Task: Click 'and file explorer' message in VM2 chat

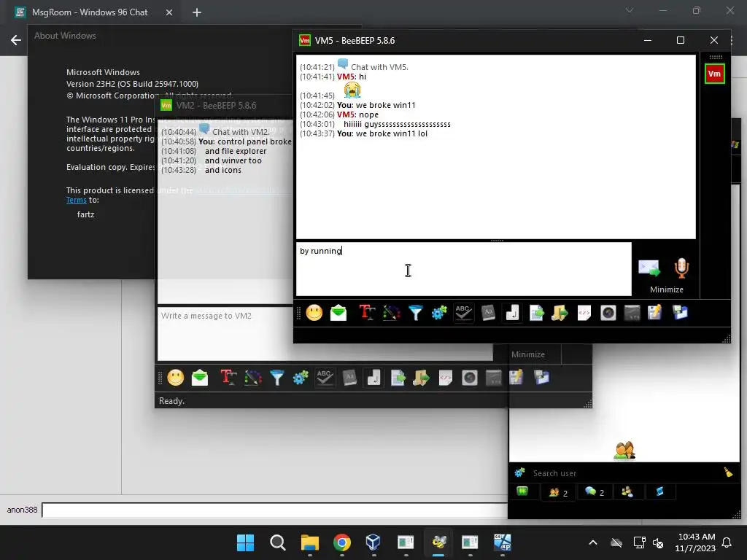Action: [236, 151]
